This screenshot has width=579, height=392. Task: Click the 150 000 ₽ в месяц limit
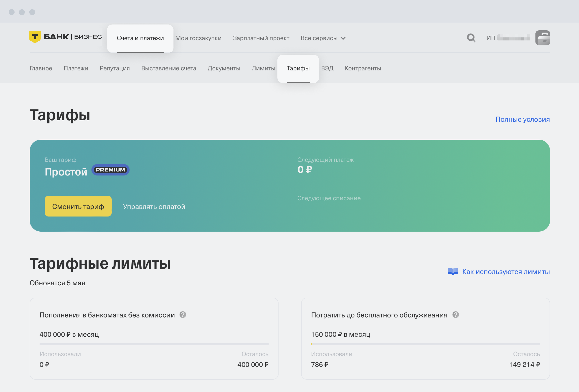click(341, 335)
